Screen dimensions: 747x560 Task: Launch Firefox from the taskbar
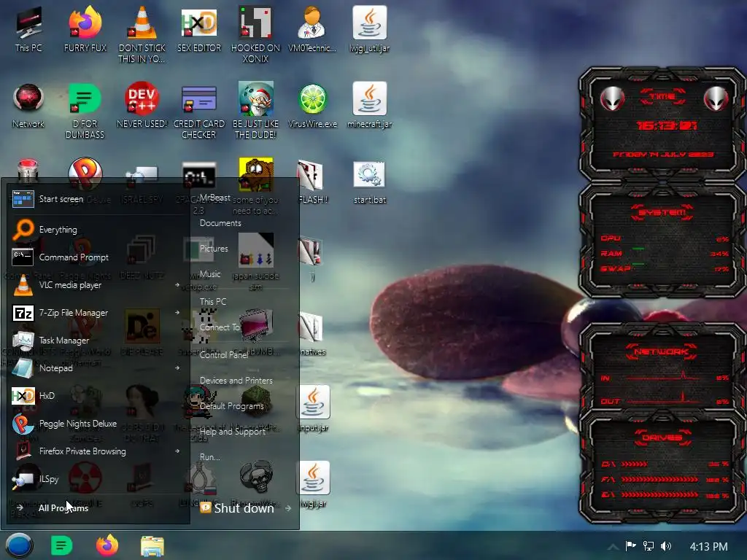point(107,545)
